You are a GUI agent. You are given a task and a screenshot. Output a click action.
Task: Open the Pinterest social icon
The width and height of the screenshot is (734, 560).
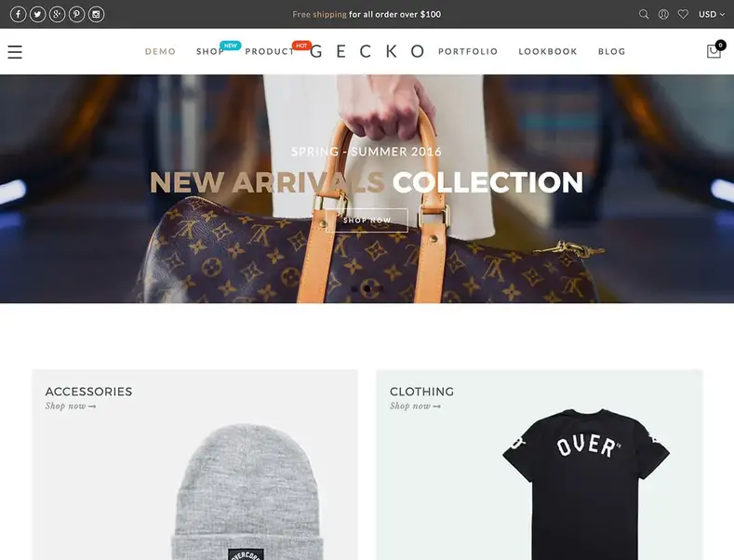click(x=77, y=15)
